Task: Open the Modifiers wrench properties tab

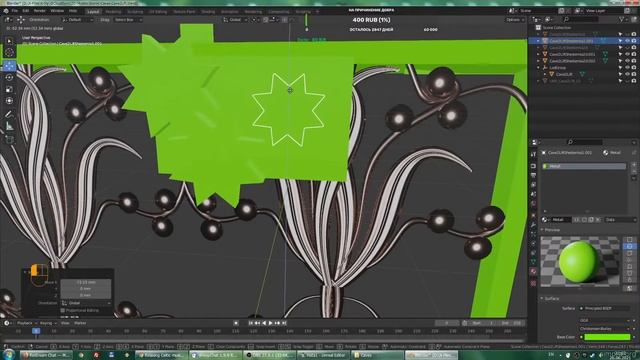Action: pyautogui.click(x=533, y=225)
